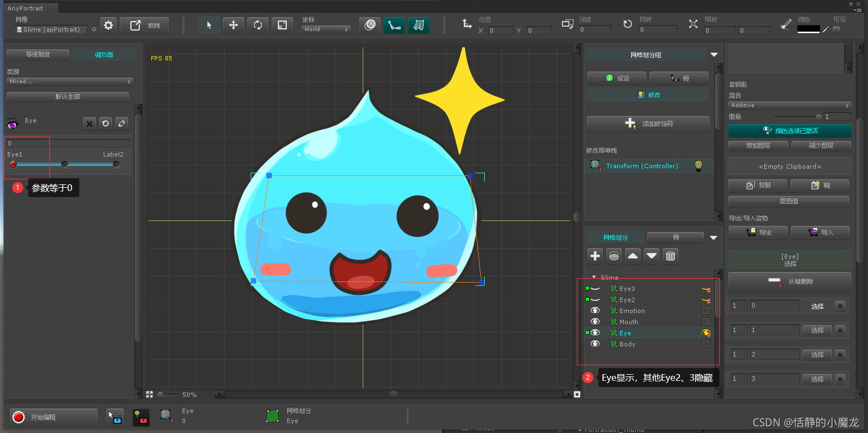Open the 网格划分组 panel dropdown arrow
Screen dimensions: 868x433
point(714,55)
